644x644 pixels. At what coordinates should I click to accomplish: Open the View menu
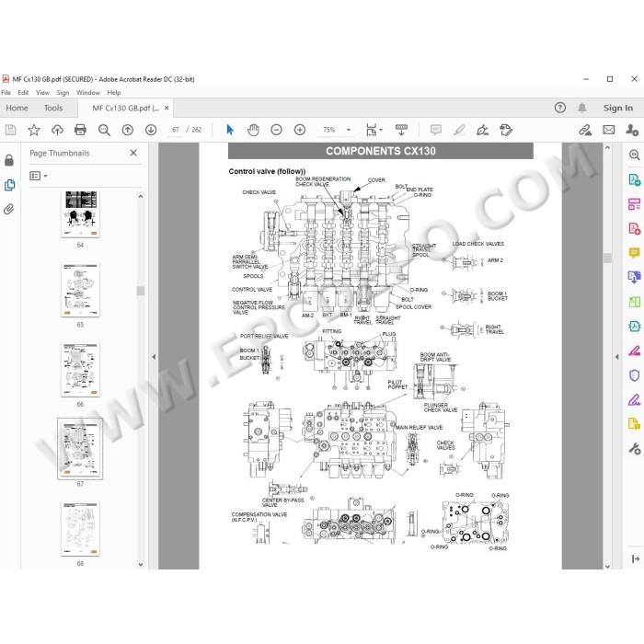(x=42, y=92)
